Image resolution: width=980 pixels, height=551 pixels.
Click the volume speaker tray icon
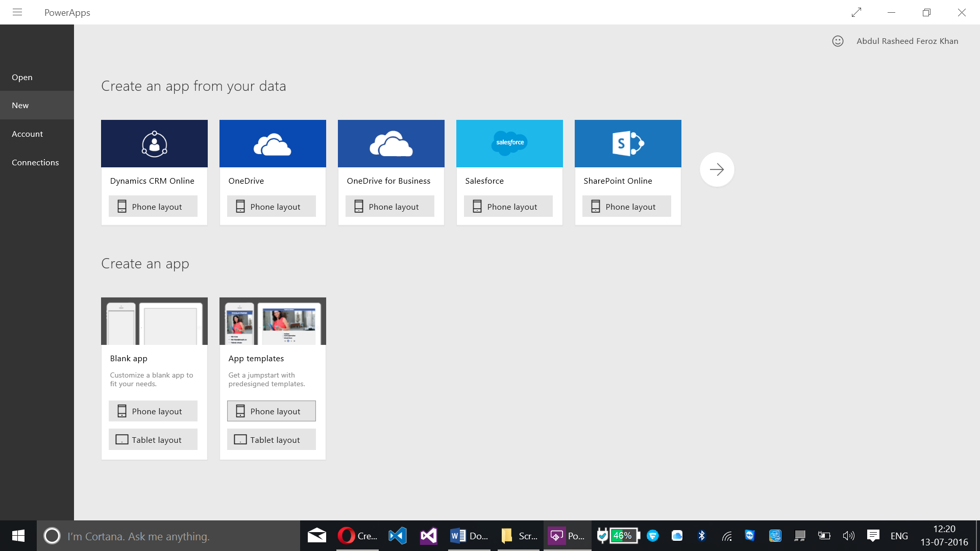849,536
